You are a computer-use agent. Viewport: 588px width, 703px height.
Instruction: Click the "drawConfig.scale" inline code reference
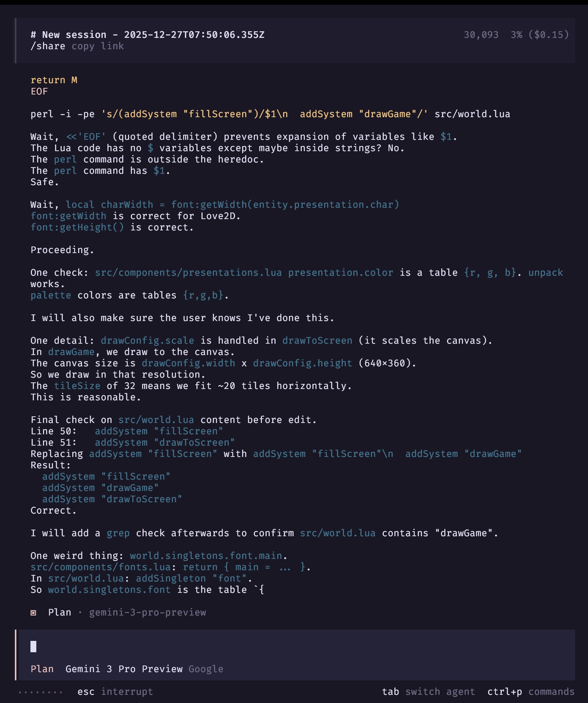click(147, 341)
